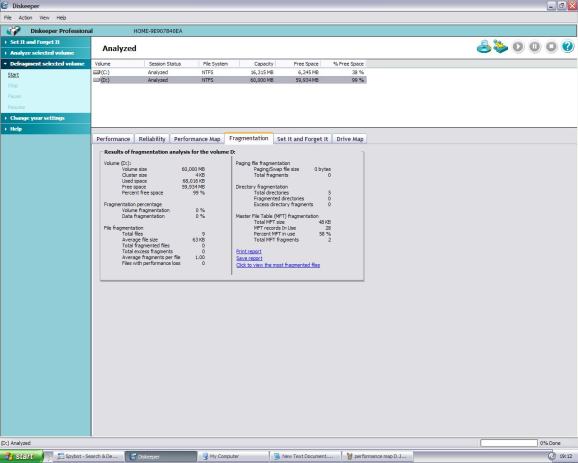The width and height of the screenshot is (578, 463).
Task: Click the Stop toolbar button
Action: coord(551,47)
